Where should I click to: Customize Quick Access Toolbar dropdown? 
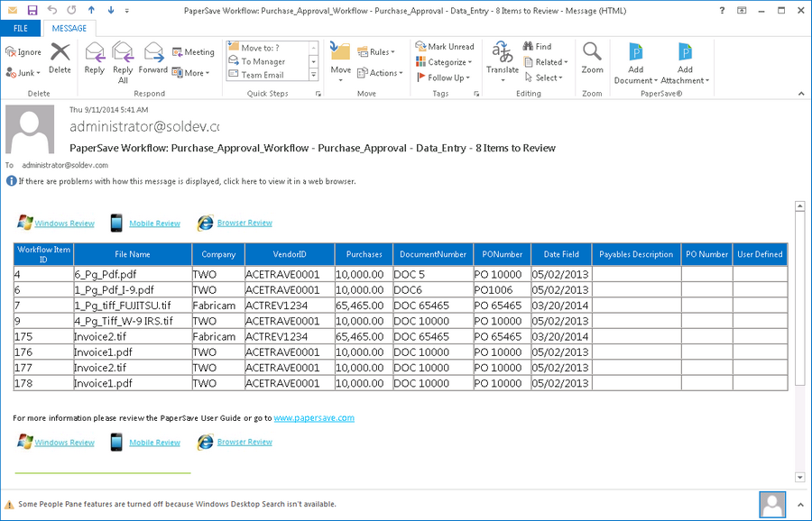coord(127,10)
